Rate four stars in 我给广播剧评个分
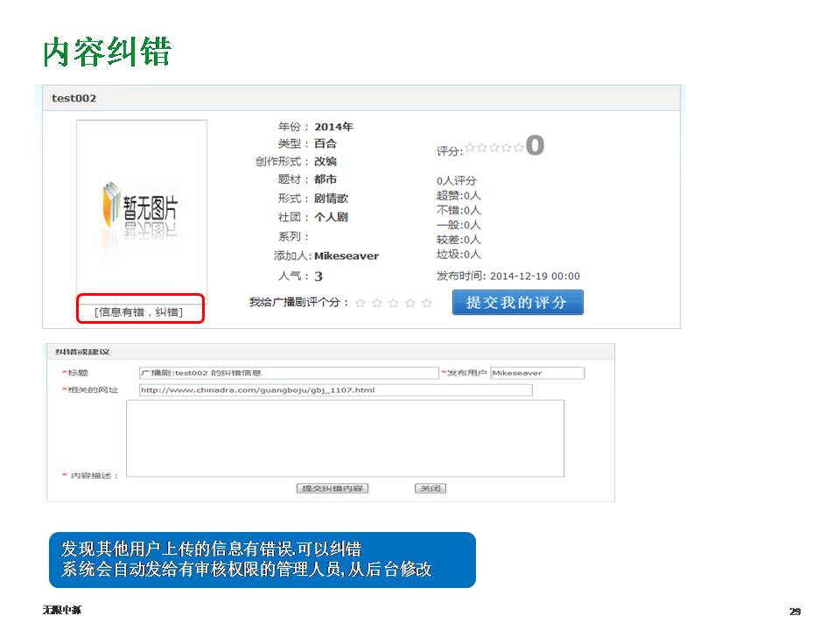Viewport: 840px width, 630px height. [x=410, y=304]
